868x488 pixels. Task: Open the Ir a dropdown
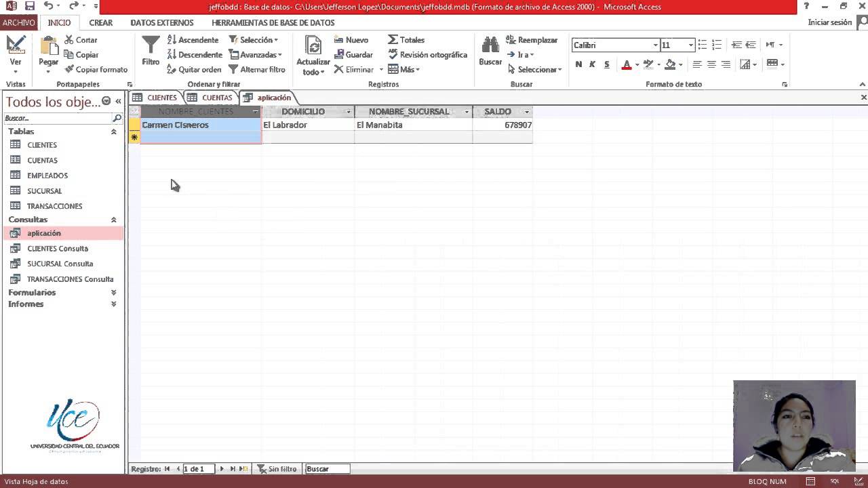520,55
